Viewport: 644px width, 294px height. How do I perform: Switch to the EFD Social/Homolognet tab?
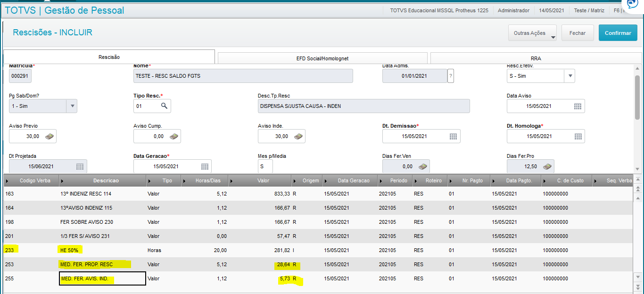pyautogui.click(x=322, y=58)
